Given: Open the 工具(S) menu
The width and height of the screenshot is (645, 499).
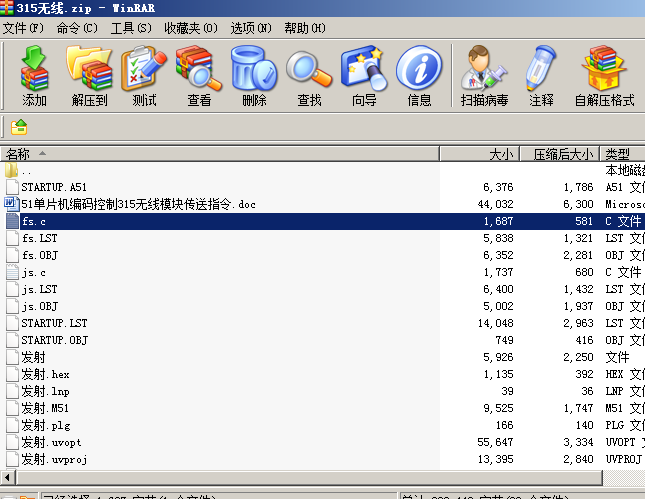Looking at the screenshot, I should pyautogui.click(x=131, y=28).
